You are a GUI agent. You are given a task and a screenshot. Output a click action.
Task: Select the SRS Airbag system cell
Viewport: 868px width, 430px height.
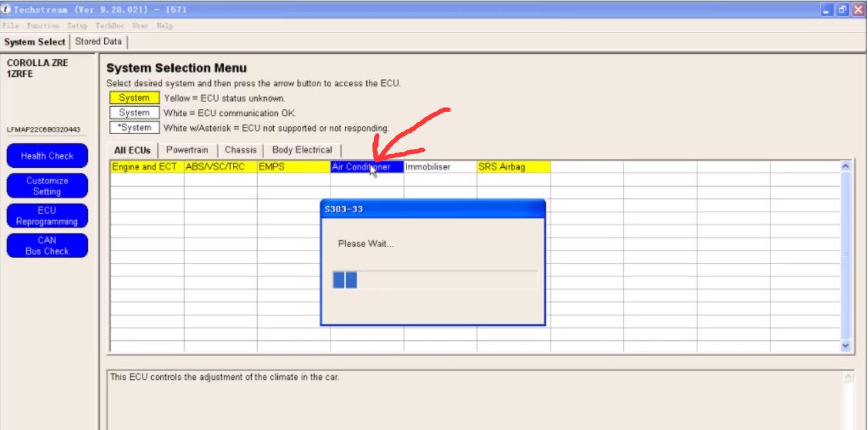514,167
